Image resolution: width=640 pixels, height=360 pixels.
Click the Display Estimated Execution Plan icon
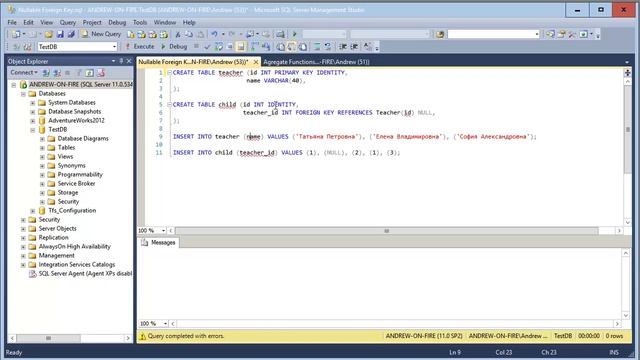219,47
